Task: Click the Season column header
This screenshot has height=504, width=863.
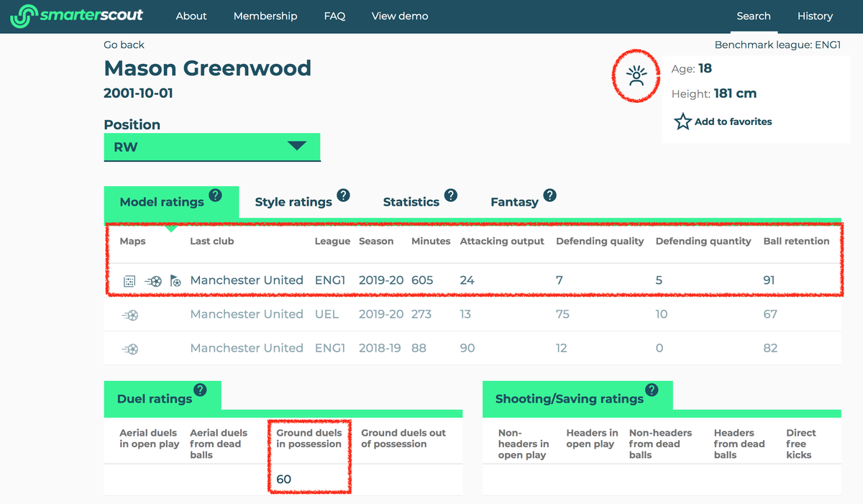Action: (x=376, y=241)
